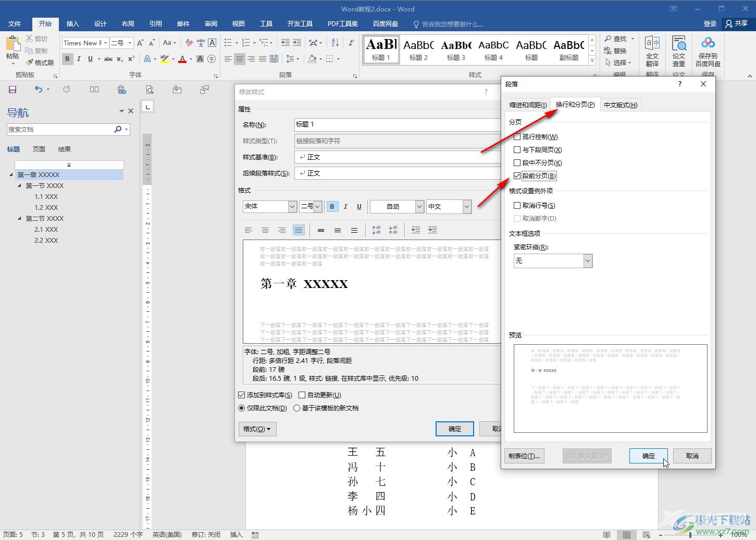Click the font color swatch in ribbon
The image size is (756, 540).
tap(182, 59)
